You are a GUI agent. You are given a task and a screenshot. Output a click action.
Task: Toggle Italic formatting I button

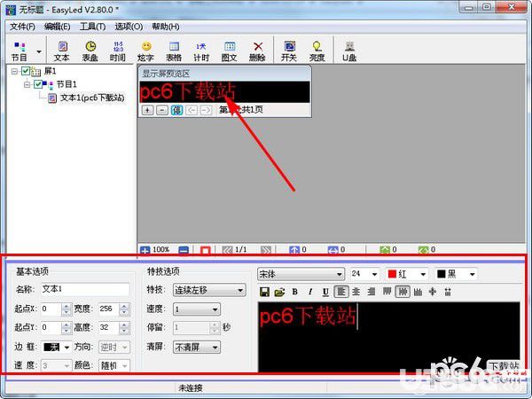click(310, 292)
